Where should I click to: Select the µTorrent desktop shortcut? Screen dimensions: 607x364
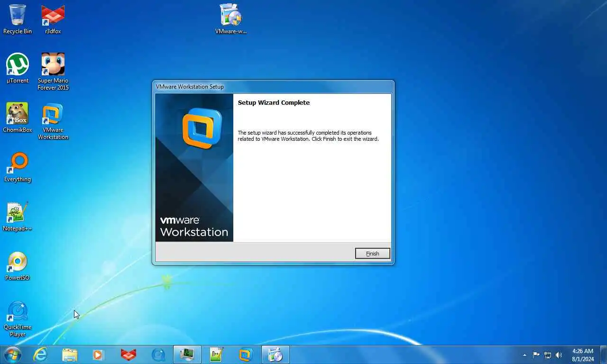coord(18,68)
